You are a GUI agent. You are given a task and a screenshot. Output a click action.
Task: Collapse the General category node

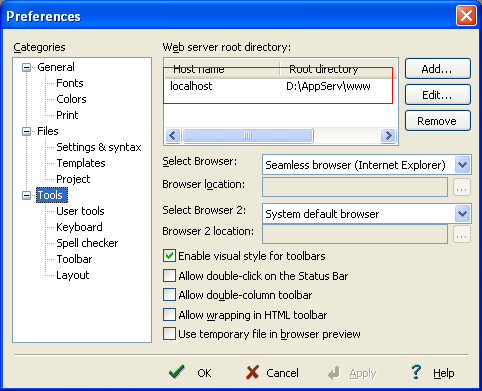[26, 68]
